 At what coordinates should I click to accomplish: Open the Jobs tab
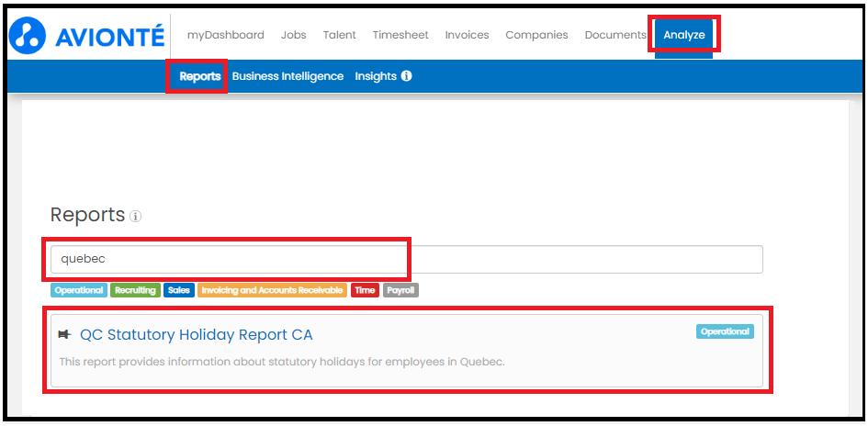(293, 35)
